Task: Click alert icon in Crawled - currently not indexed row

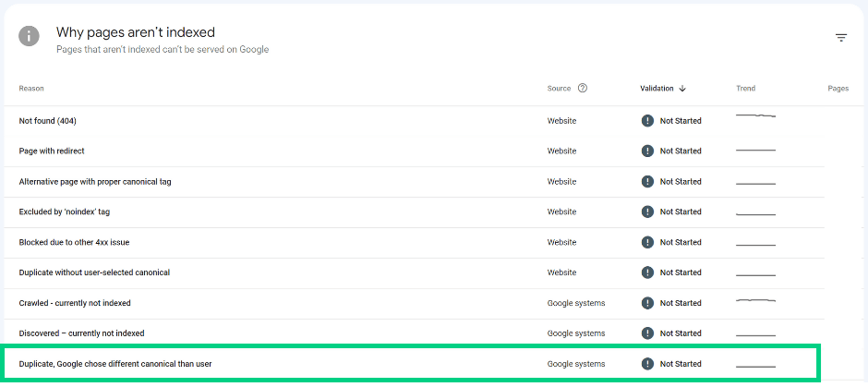Action: click(x=647, y=303)
